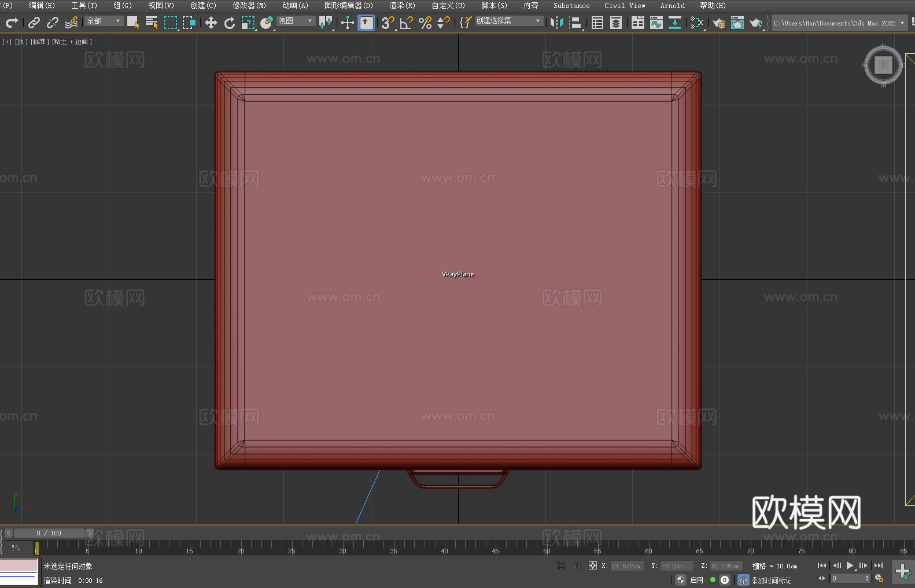
Task: Open the 视图(V) menu
Action: [161, 5]
